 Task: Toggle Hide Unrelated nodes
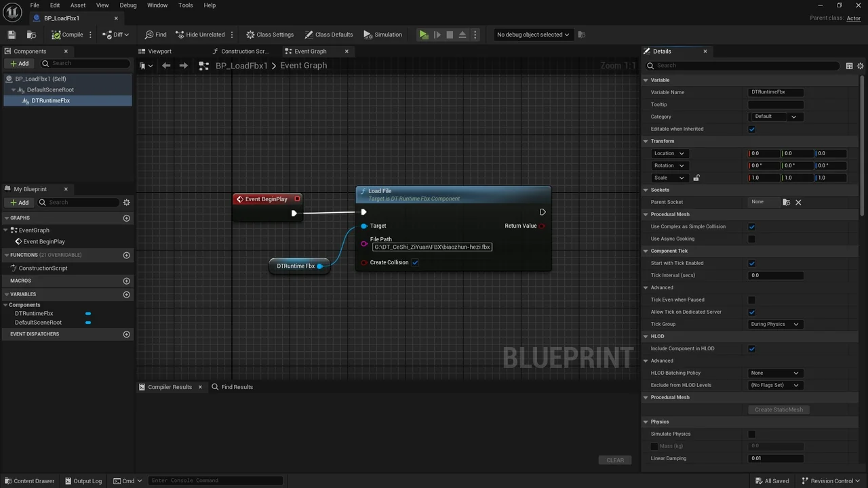click(x=200, y=35)
